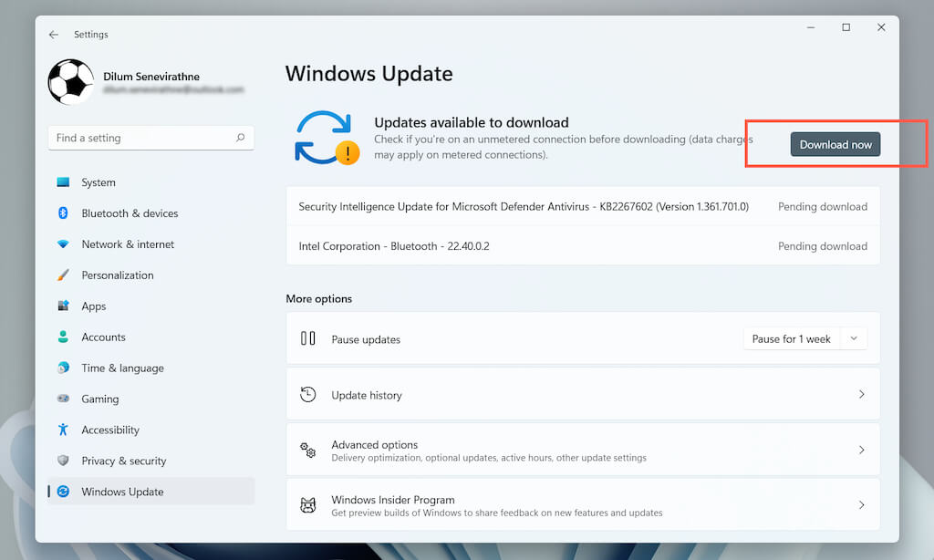Viewport: 934px width, 560px height.
Task: Expand the pause duration dropdown arrow
Action: coord(854,338)
